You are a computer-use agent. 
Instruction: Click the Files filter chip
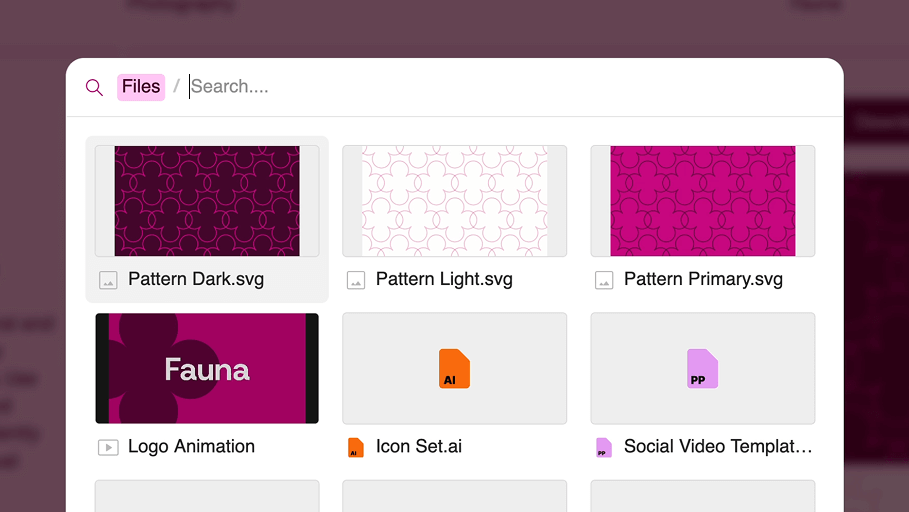(x=141, y=87)
